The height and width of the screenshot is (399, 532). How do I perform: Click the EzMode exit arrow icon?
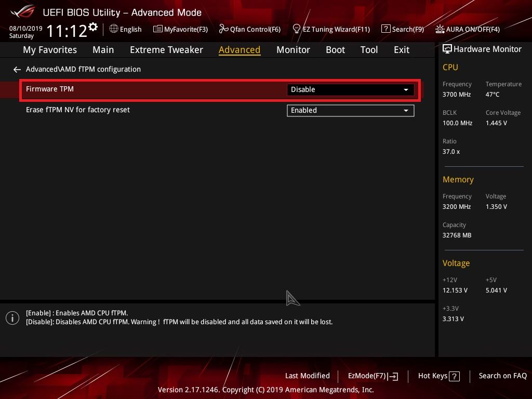tap(393, 376)
